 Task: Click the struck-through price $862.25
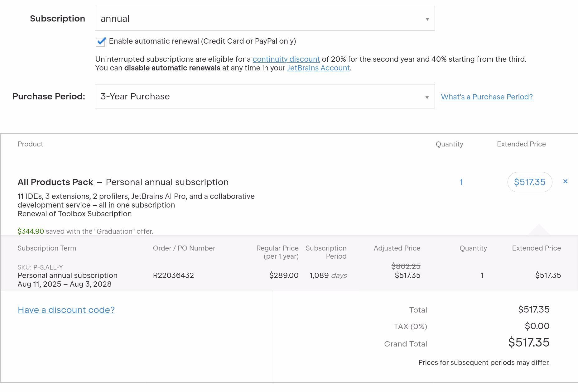pyautogui.click(x=406, y=266)
